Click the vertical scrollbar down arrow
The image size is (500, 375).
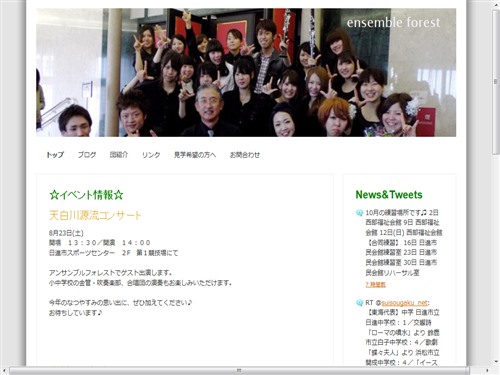tap(496, 362)
